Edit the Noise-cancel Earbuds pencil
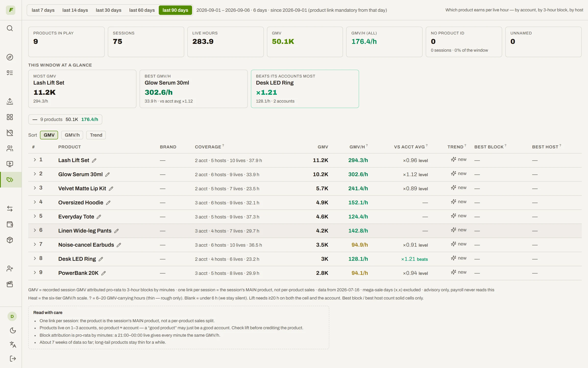This screenshot has width=588, height=368. (119, 245)
